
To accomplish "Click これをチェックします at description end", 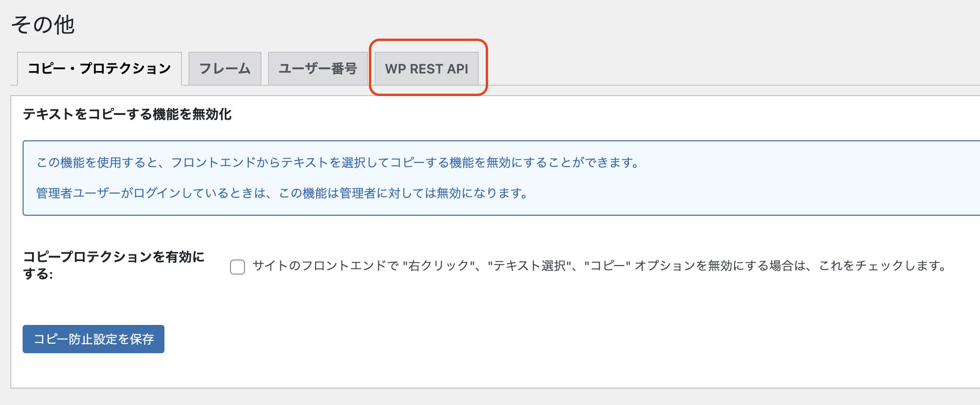I will click(x=882, y=266).
